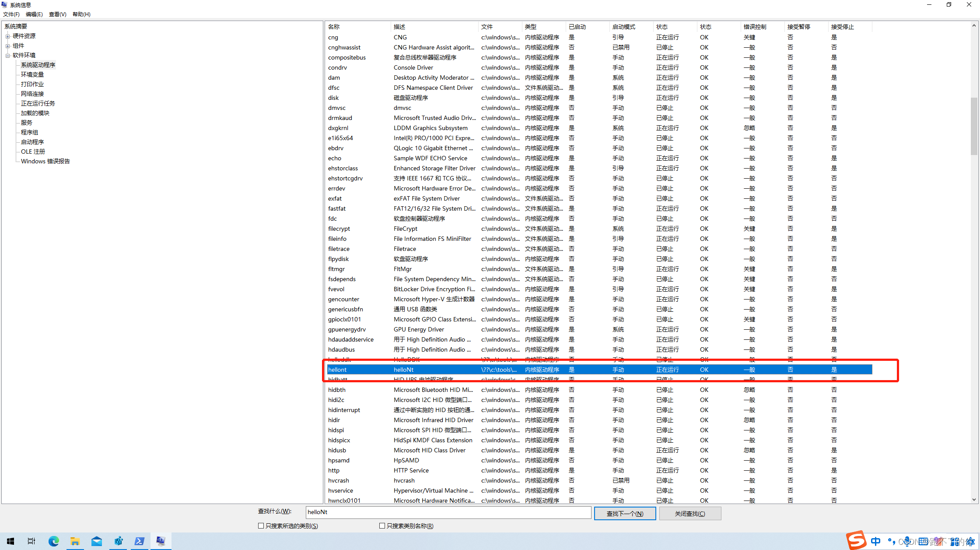Open the 编辑(E) menu
Screen dimensions: 980x550
[34, 14]
